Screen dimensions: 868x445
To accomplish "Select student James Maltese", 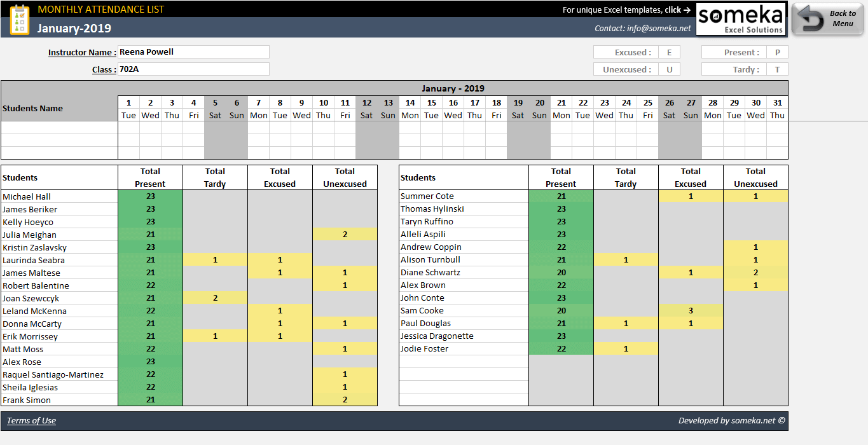I will pyautogui.click(x=59, y=273).
